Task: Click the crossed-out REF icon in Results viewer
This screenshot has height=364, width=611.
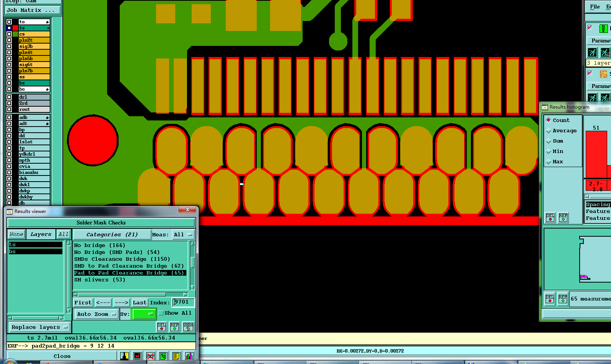Action: coord(150,356)
